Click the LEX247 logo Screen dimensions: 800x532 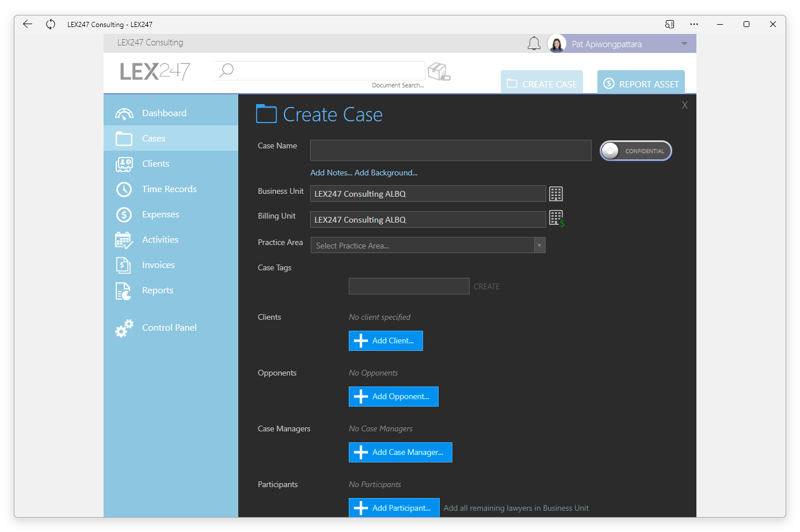click(x=155, y=71)
